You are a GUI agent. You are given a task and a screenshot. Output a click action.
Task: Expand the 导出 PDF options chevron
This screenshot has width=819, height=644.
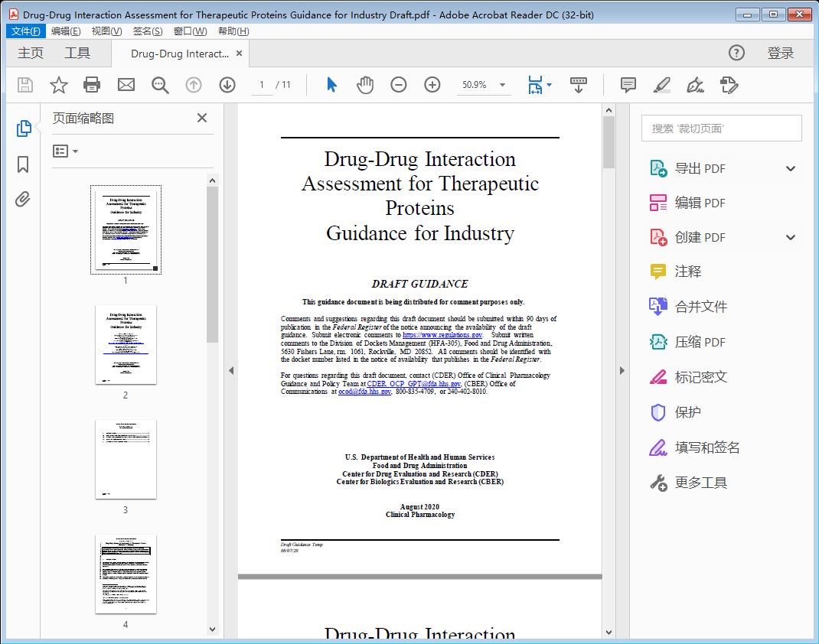click(x=789, y=168)
